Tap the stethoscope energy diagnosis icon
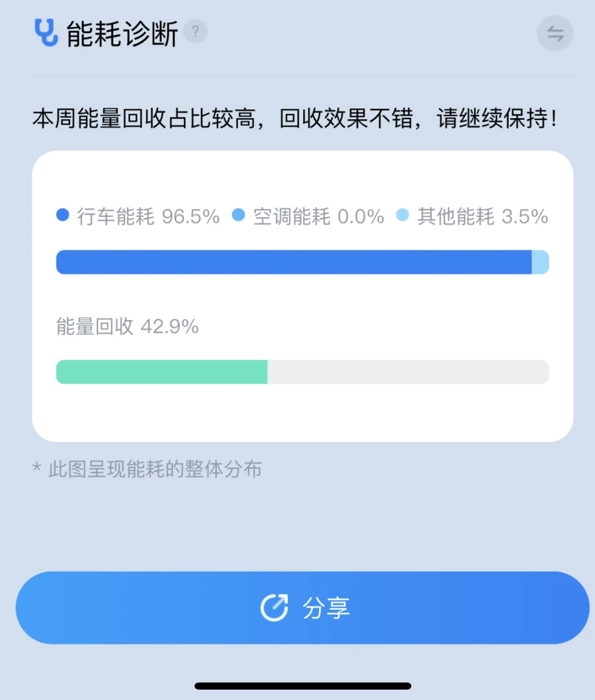595x700 pixels. (46, 33)
